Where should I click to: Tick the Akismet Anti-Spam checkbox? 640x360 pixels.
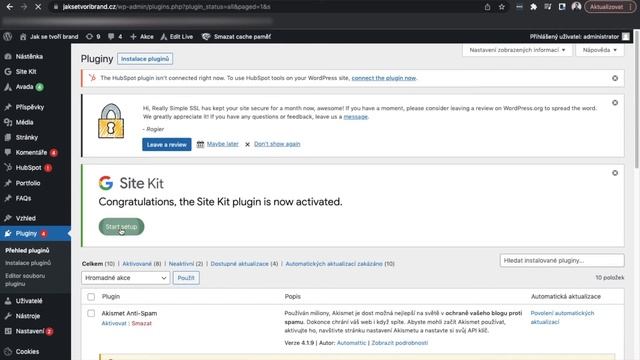pos(91,313)
